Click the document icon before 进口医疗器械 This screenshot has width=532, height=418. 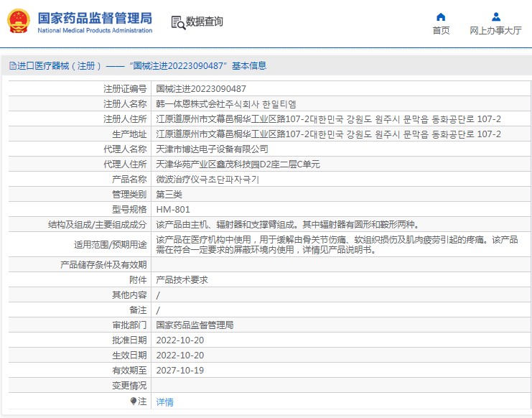12,66
